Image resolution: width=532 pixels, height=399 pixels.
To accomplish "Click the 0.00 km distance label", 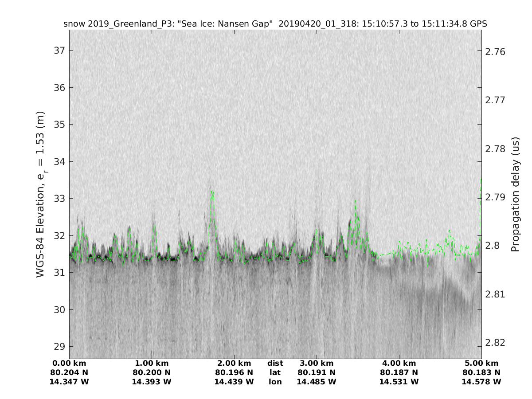I will point(70,364).
